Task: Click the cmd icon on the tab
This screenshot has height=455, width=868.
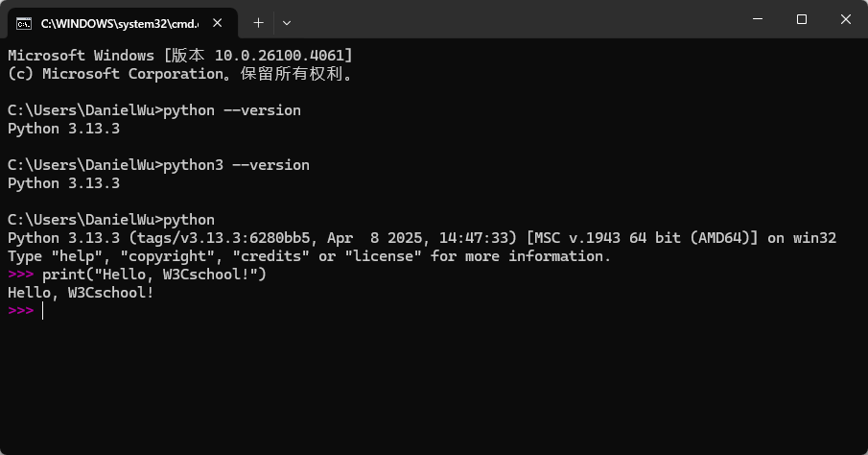Action: [24, 23]
